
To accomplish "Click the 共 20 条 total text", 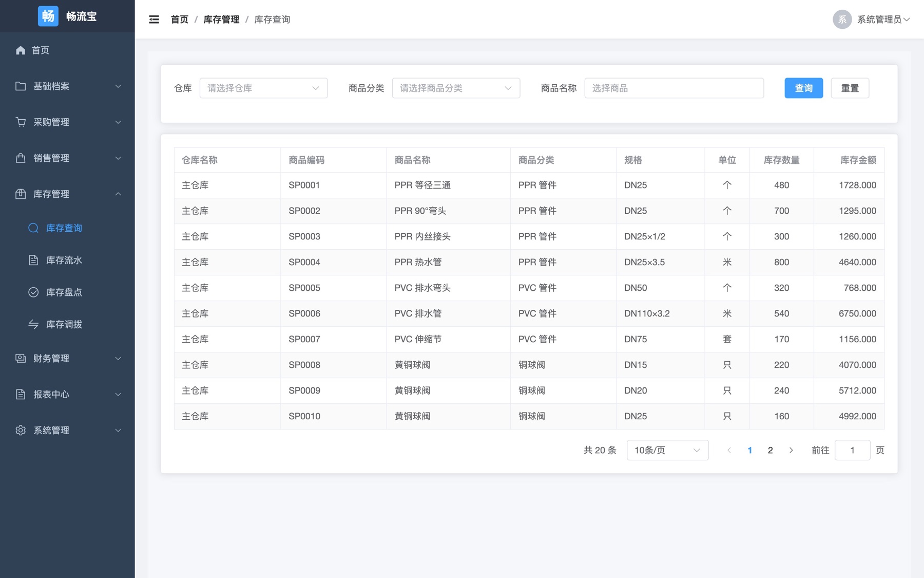I will (600, 451).
